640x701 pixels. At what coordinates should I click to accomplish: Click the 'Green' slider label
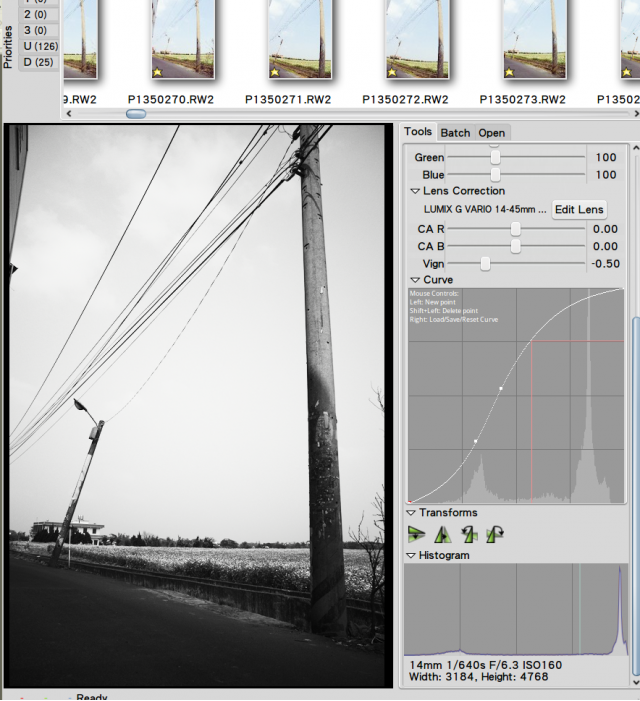tap(429, 157)
